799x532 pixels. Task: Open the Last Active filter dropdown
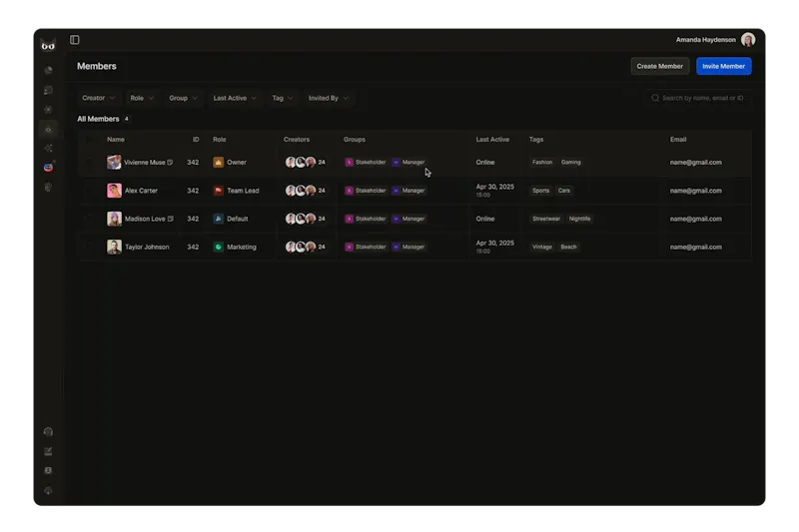tap(235, 98)
